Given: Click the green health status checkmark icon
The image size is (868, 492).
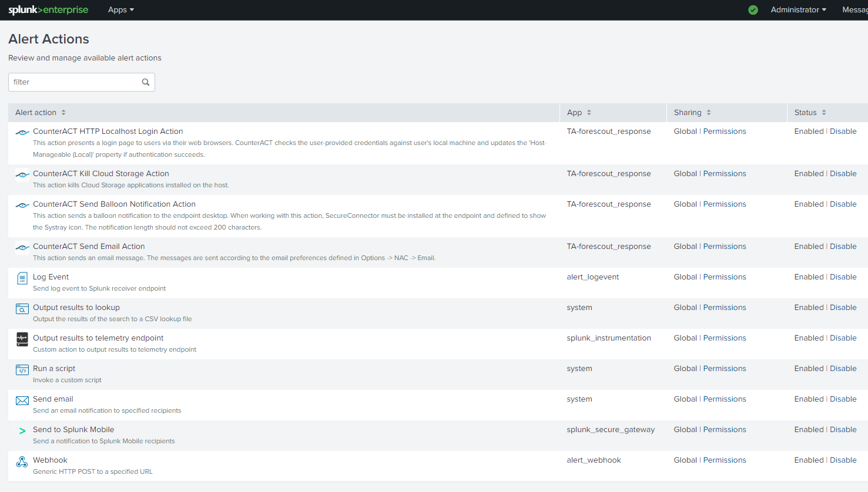Looking at the screenshot, I should coord(753,10).
